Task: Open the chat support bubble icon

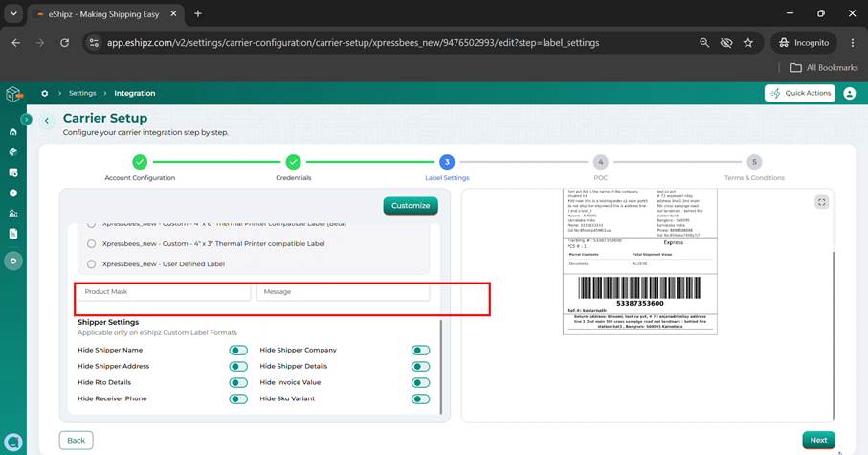Action: [13, 443]
